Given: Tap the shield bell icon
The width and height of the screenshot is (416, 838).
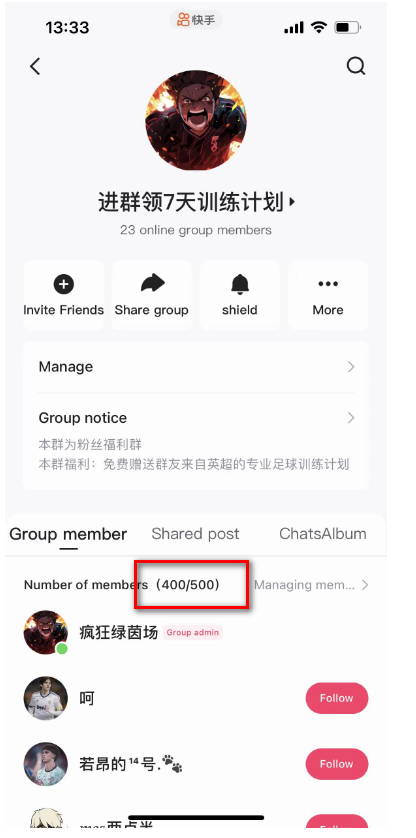Looking at the screenshot, I should [240, 284].
